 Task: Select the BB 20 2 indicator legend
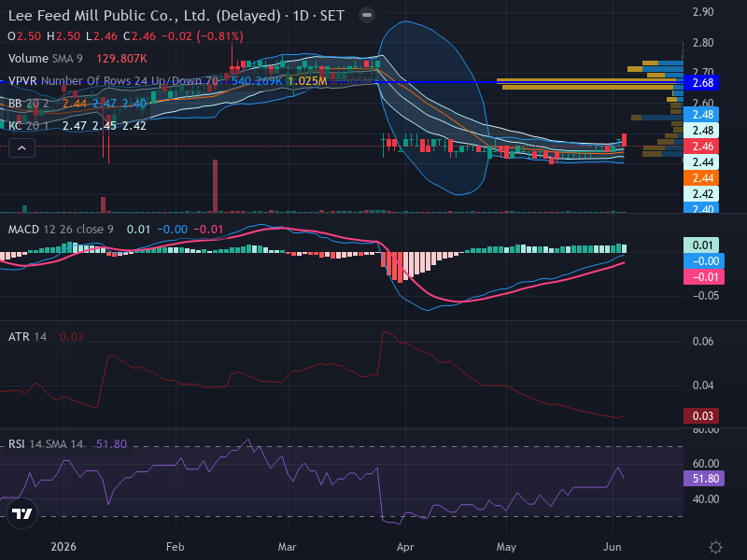pos(29,104)
